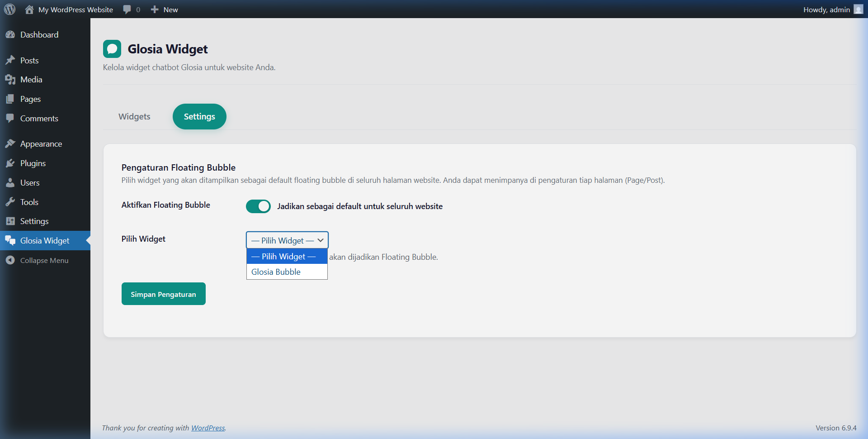Click the Glosia Widget chat icon in sidebar

coord(10,241)
